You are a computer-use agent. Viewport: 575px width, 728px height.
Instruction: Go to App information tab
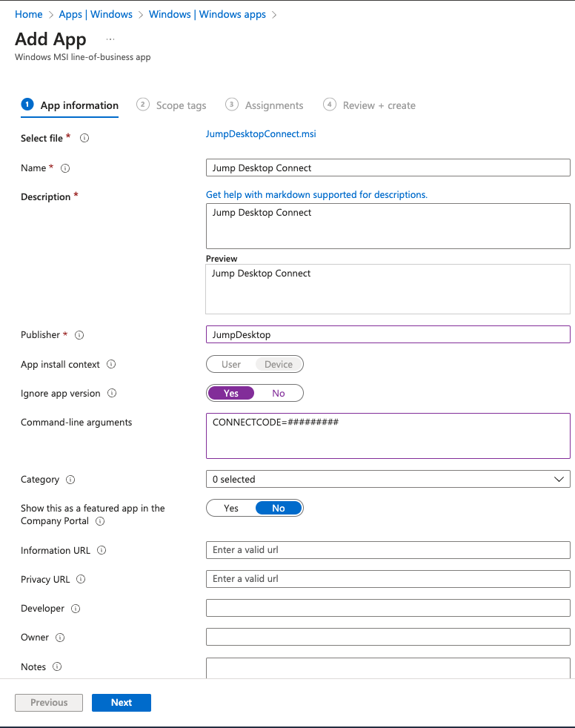pos(70,105)
